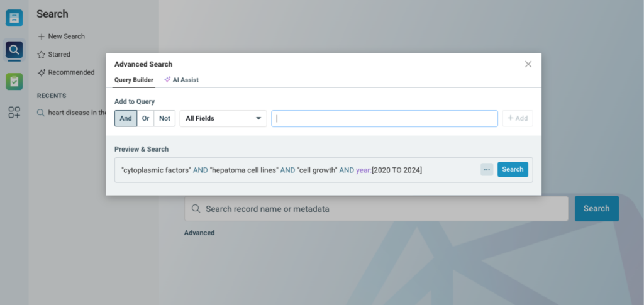Start a New Search from the sidebar
This screenshot has height=305, width=644.
66,36
